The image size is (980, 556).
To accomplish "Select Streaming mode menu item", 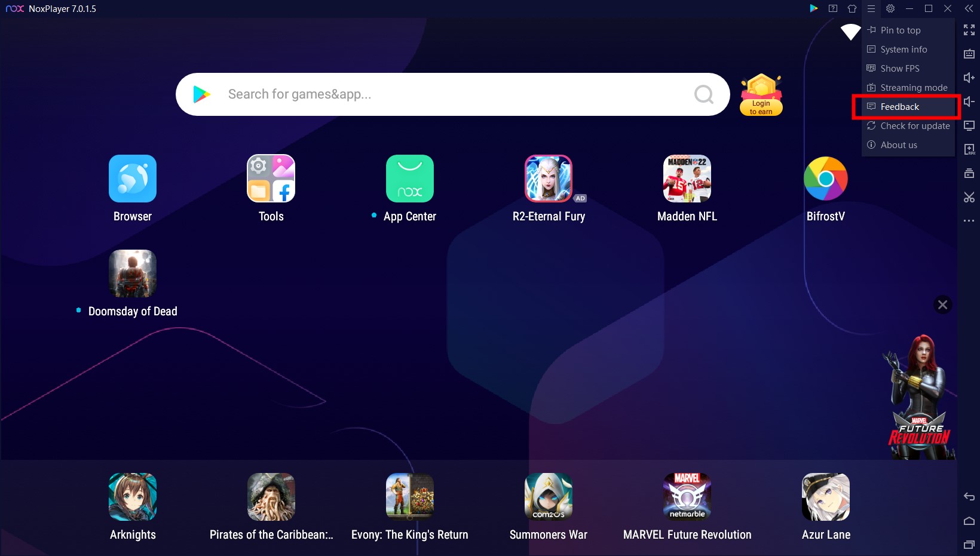I will point(908,87).
